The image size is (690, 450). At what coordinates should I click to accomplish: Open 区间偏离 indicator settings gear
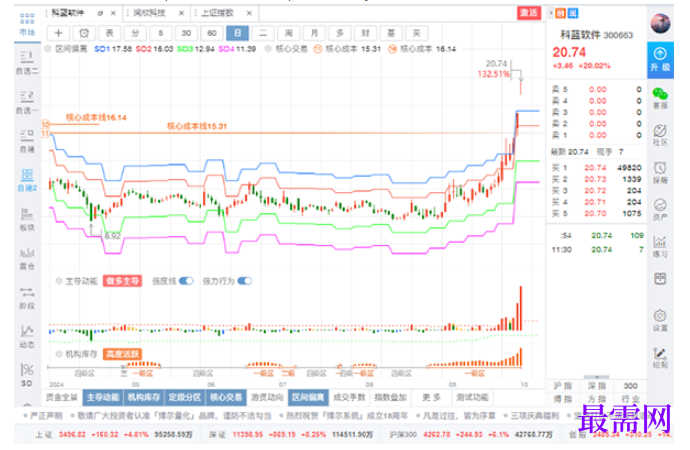48,49
